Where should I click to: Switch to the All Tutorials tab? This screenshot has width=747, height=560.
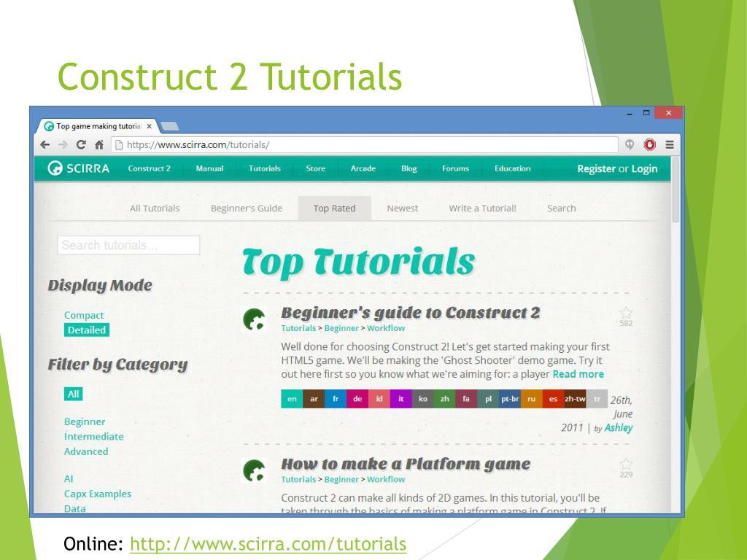(x=155, y=208)
